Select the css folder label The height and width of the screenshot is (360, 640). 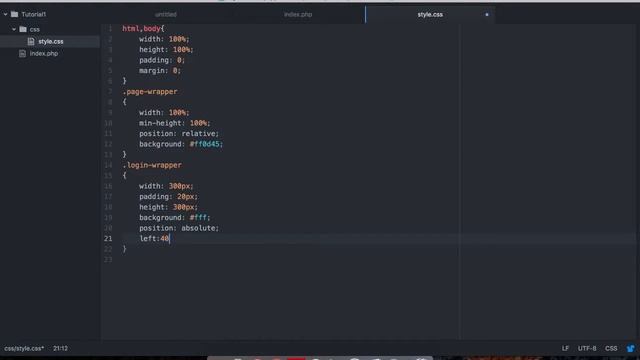[x=35, y=29]
